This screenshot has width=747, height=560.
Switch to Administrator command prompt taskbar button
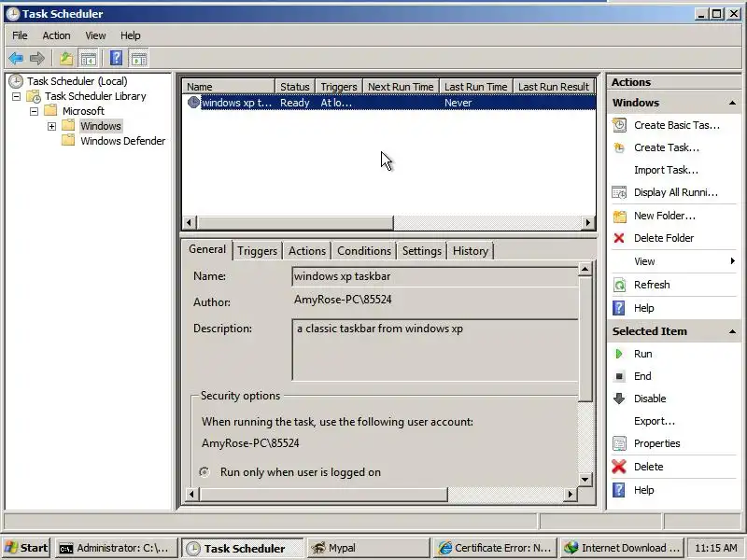[x=116, y=548]
